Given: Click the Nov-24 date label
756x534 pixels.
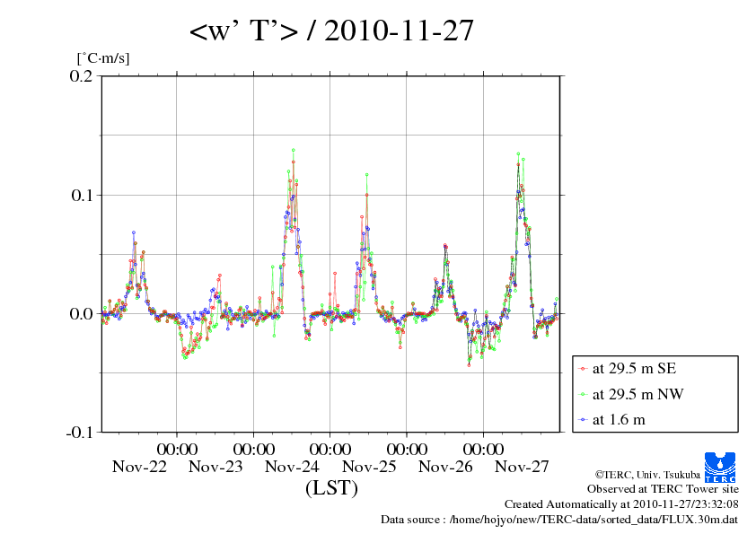Looking at the screenshot, I should pos(292,467).
